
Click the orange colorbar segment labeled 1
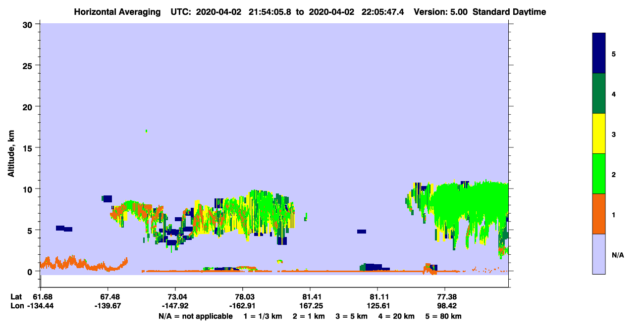[x=599, y=214]
